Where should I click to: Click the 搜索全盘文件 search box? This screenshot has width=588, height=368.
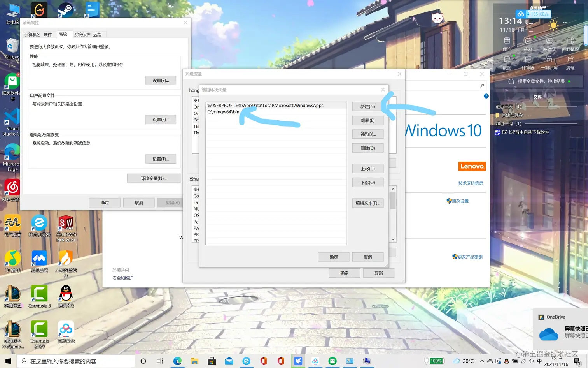click(539, 81)
